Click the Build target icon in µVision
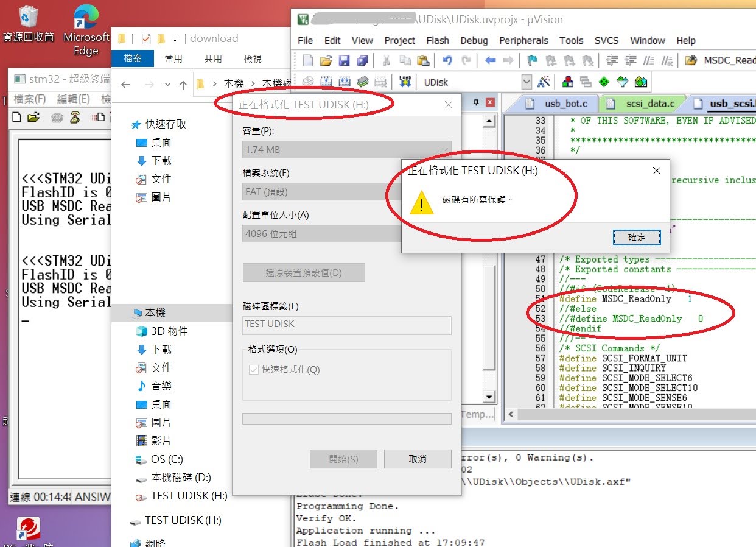The height and width of the screenshot is (547, 756). pyautogui.click(x=325, y=82)
